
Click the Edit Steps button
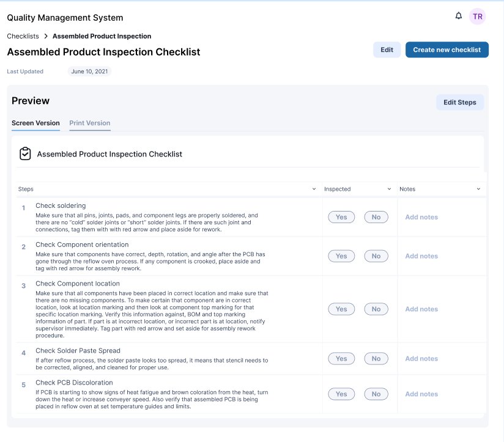[459, 102]
